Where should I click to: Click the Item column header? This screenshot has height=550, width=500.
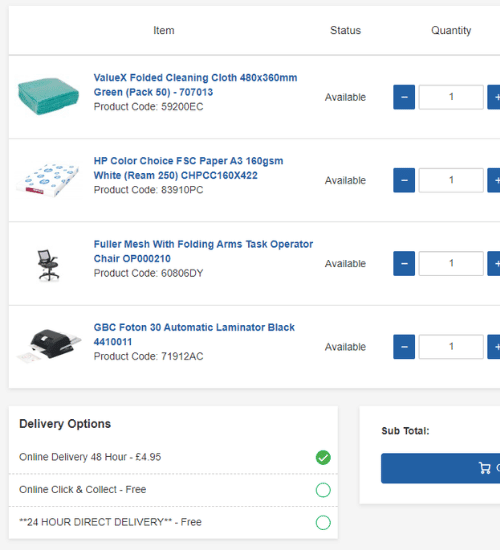pos(164,31)
